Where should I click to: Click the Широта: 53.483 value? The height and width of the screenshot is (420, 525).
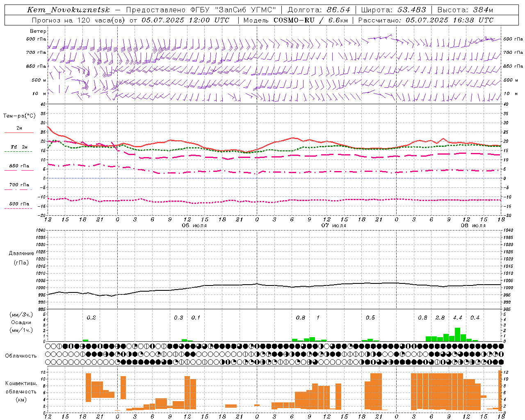393,10
